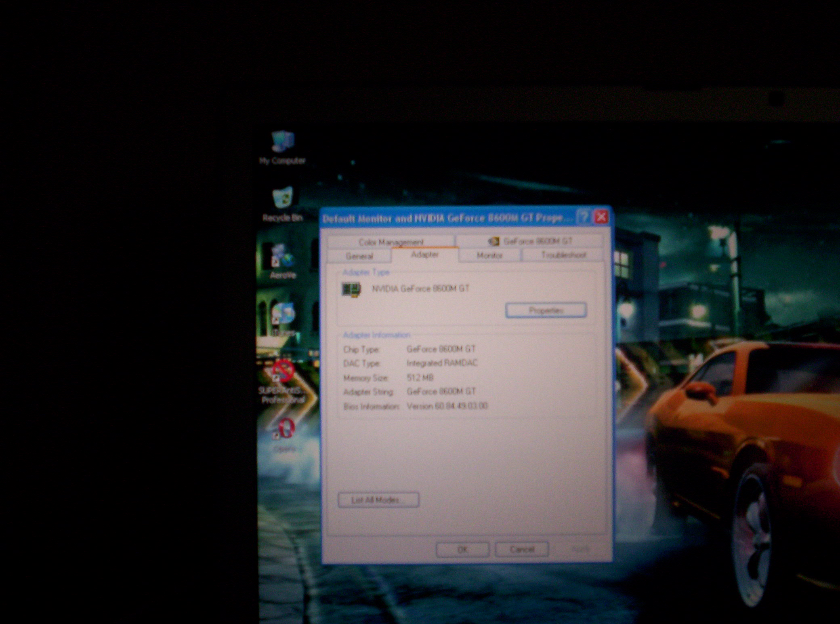
Task: Go to the Troubleshoot tab
Action: tap(563, 255)
